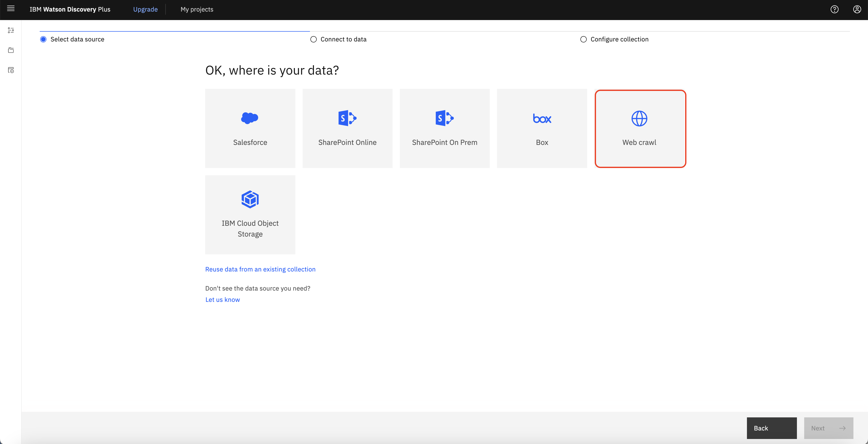
Task: Open the help question-mark icon
Action: (834, 10)
